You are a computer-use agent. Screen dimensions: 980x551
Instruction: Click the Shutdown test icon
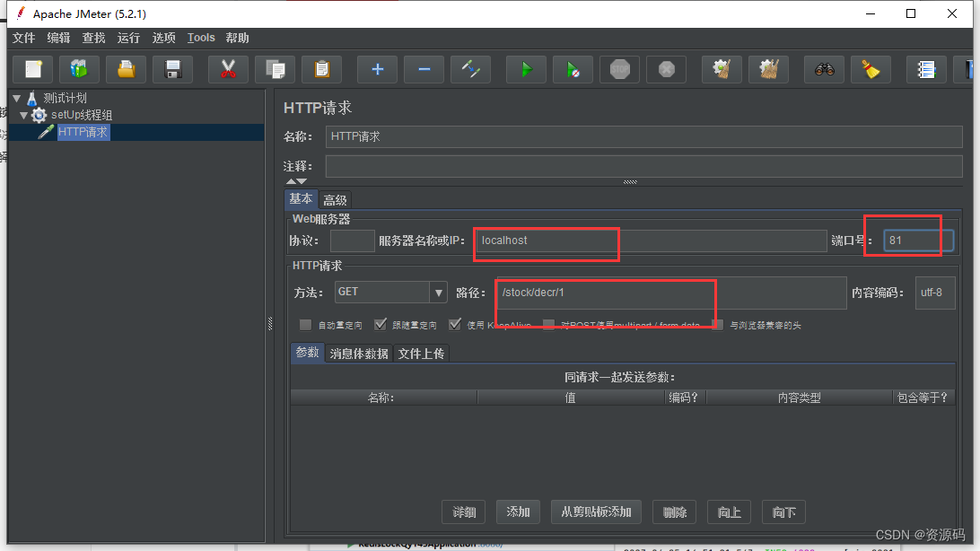tap(666, 69)
